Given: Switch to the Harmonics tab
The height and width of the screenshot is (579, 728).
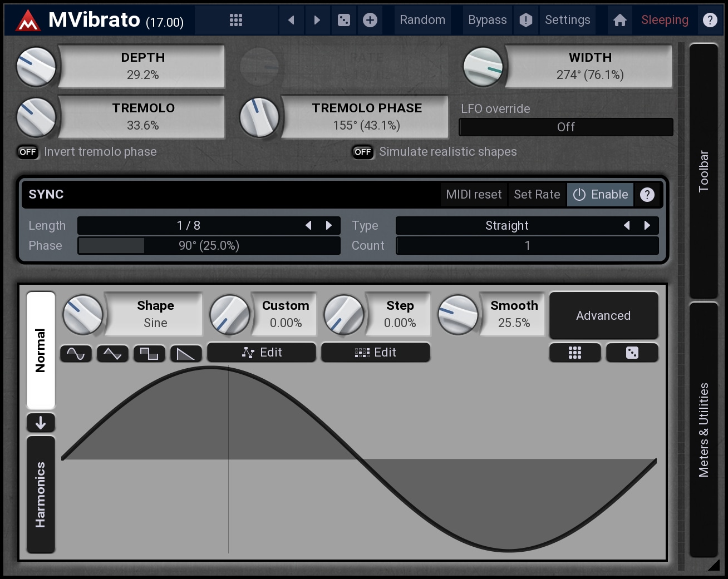Looking at the screenshot, I should click(41, 494).
